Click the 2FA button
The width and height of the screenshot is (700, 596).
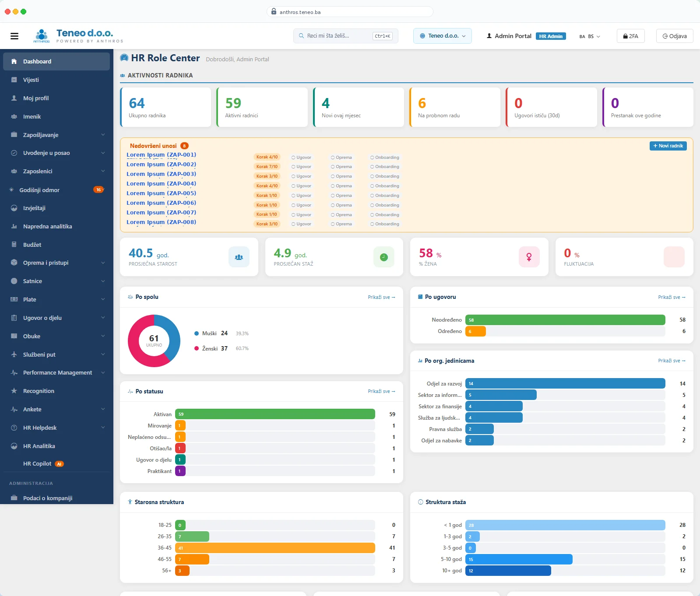pos(630,36)
